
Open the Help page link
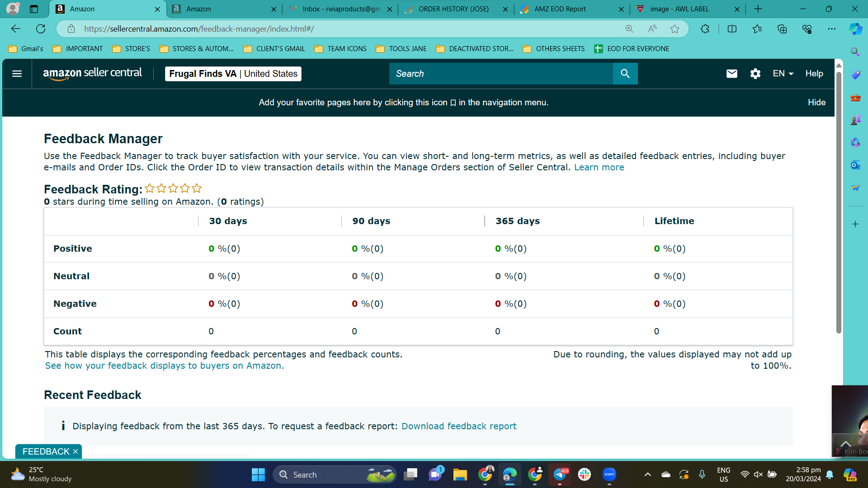(814, 74)
